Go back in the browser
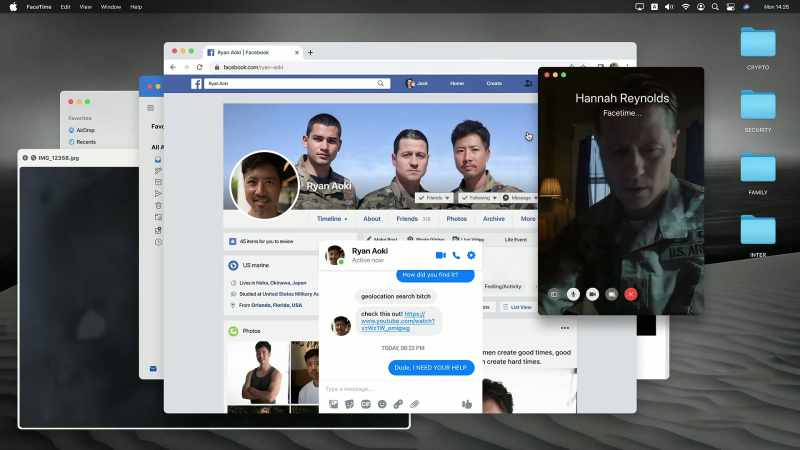The image size is (800, 450). click(173, 67)
